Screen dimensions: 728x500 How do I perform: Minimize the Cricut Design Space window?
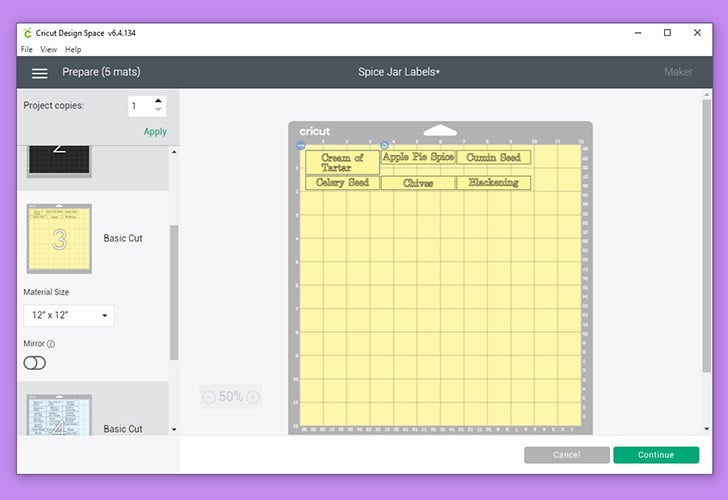tap(638, 33)
